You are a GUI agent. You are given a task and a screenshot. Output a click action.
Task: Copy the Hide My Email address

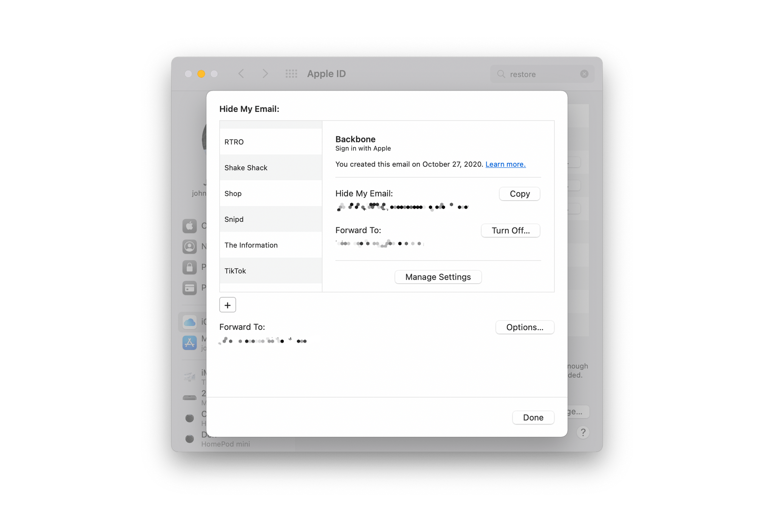point(519,194)
